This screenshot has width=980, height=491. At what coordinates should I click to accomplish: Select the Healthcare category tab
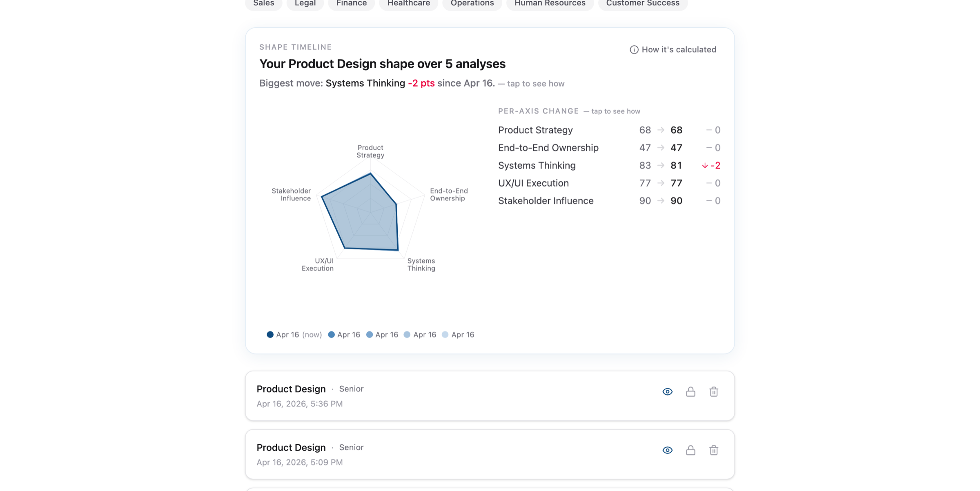408,4
